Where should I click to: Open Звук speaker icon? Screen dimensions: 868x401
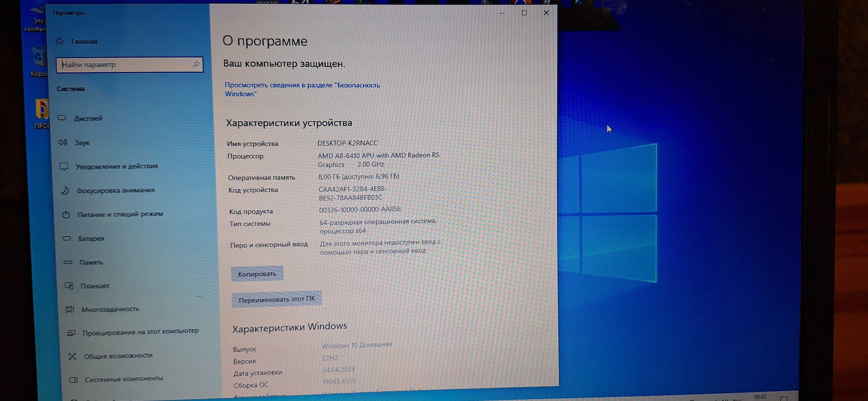coord(63,142)
